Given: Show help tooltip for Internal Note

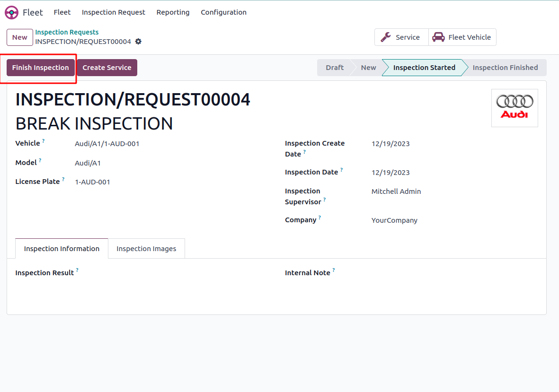Looking at the screenshot, I should 334,270.
